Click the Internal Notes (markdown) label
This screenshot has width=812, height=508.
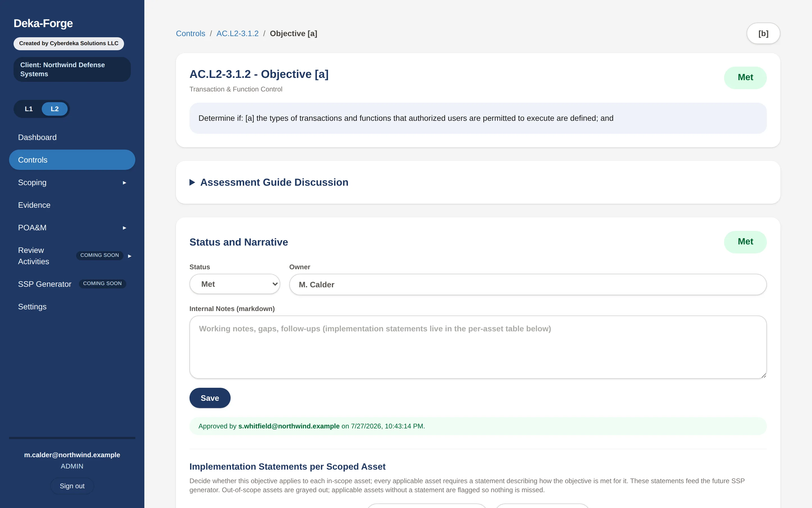coord(232,309)
